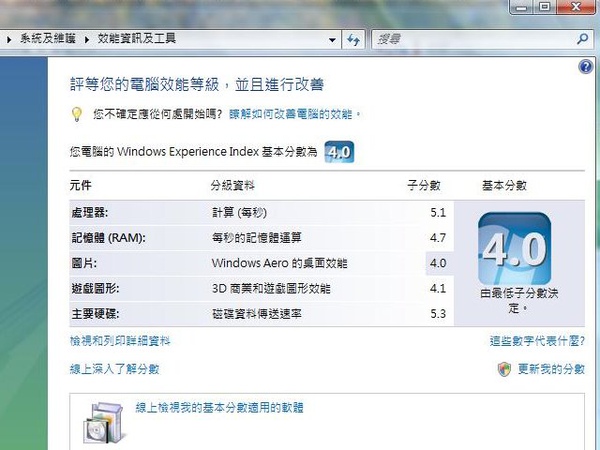Click the highlighted graphics subscore 4.0
600x450 pixels.
pos(438,263)
